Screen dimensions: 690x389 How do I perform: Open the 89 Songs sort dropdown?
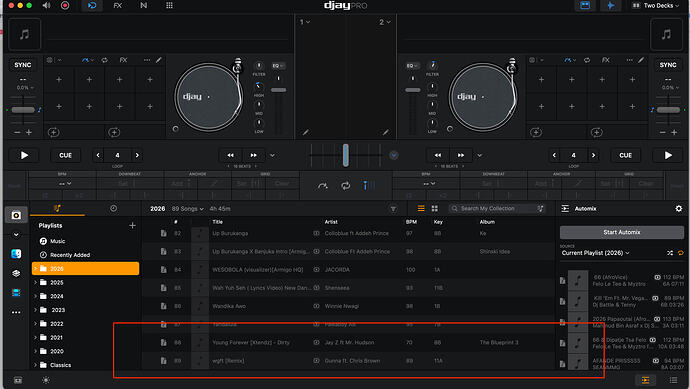(187, 209)
